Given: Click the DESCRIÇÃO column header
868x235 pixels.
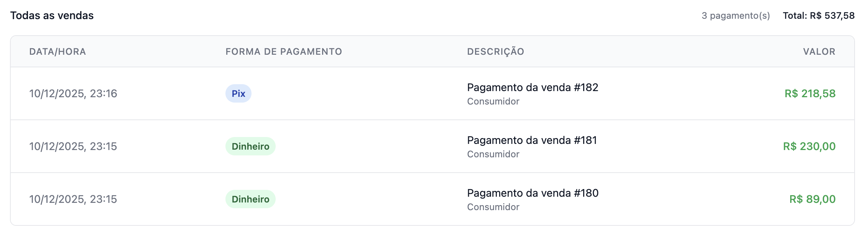Looking at the screenshot, I should (x=495, y=52).
